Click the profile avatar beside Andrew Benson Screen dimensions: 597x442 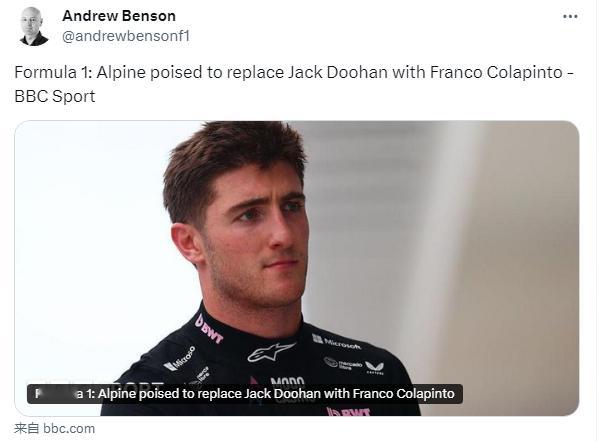pyautogui.click(x=34, y=26)
